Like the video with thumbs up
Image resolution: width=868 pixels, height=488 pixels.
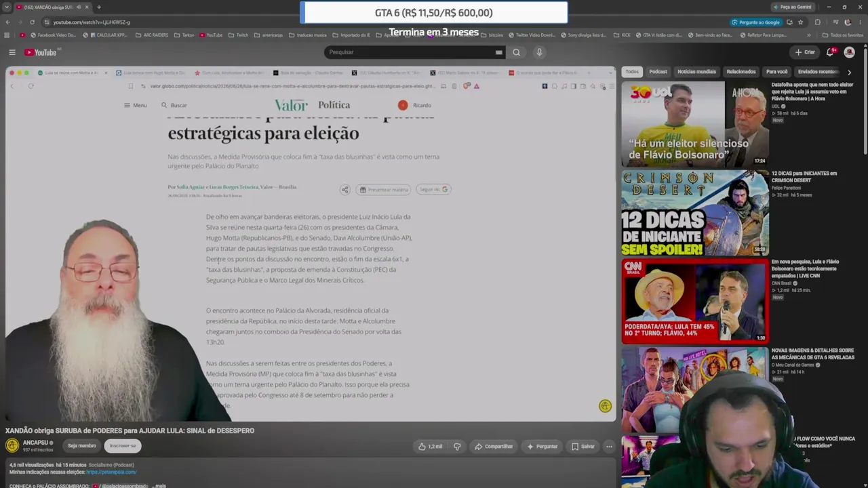click(x=430, y=447)
